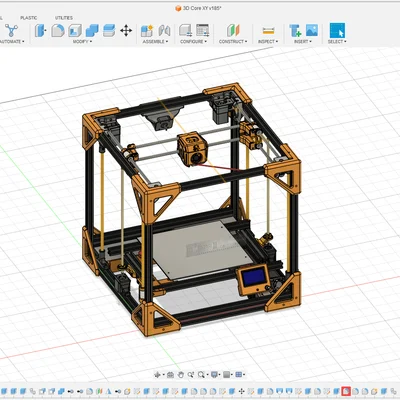Click the Zoom Window magnifier icon
Image resolution: width=400 pixels, height=400 pixels.
coord(201,375)
